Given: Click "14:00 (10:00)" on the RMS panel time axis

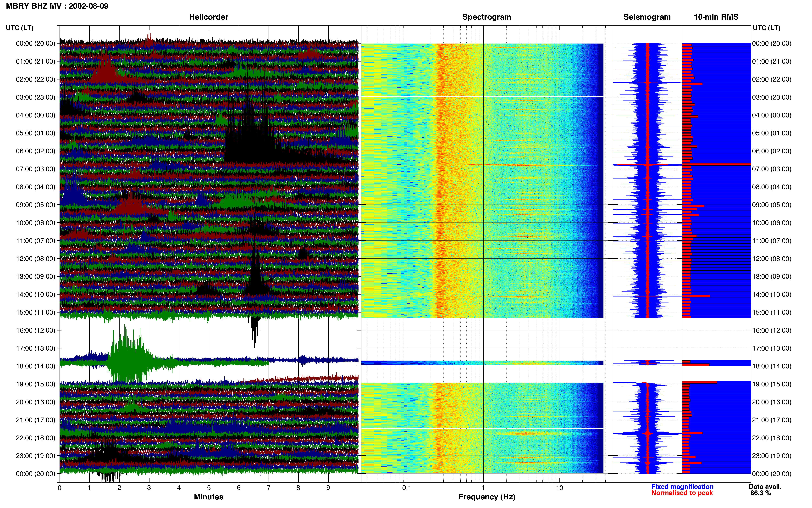Looking at the screenshot, I should 772,295.
